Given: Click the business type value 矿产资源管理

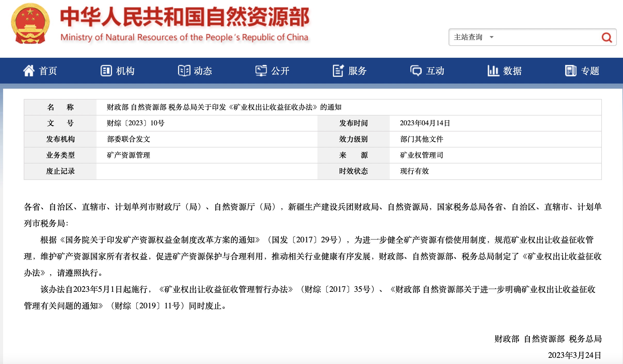Looking at the screenshot, I should click(x=129, y=155).
